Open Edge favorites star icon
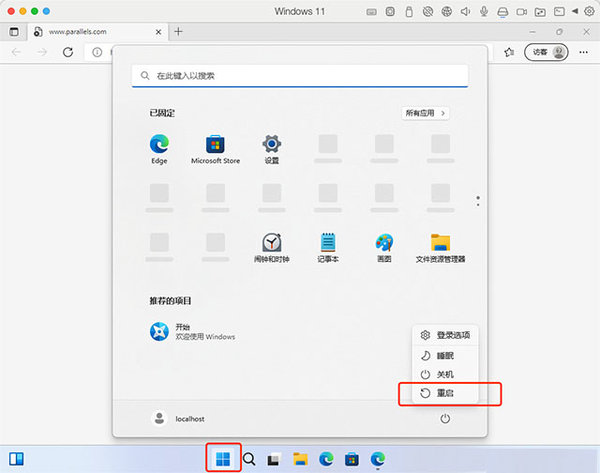The height and width of the screenshot is (473, 600). pos(509,52)
